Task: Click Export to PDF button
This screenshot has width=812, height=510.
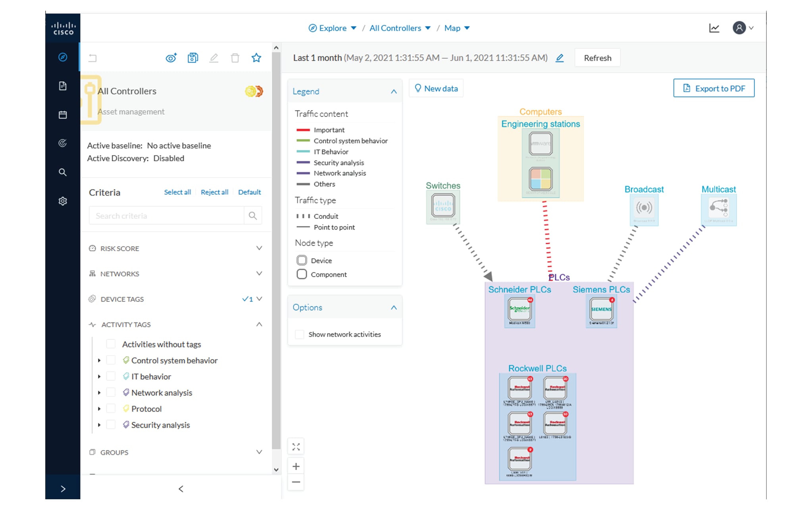Action: point(714,88)
